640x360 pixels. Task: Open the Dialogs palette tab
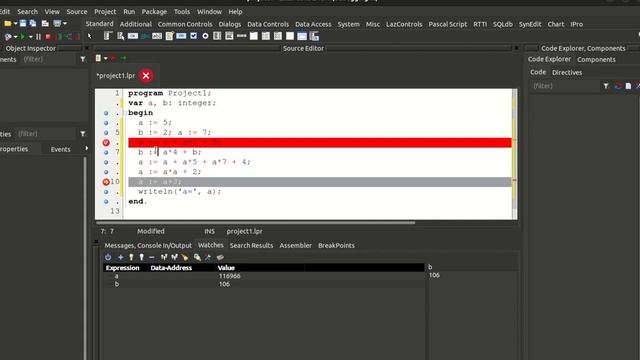click(230, 24)
